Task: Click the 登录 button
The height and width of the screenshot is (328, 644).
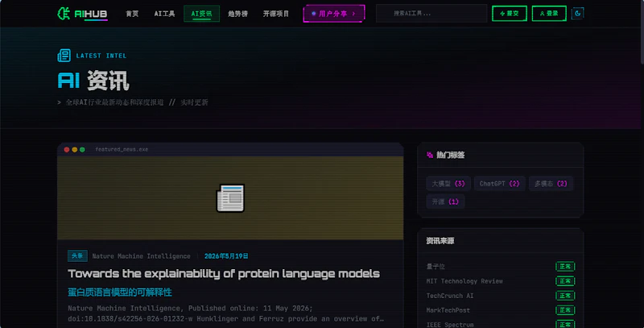Action: [549, 14]
